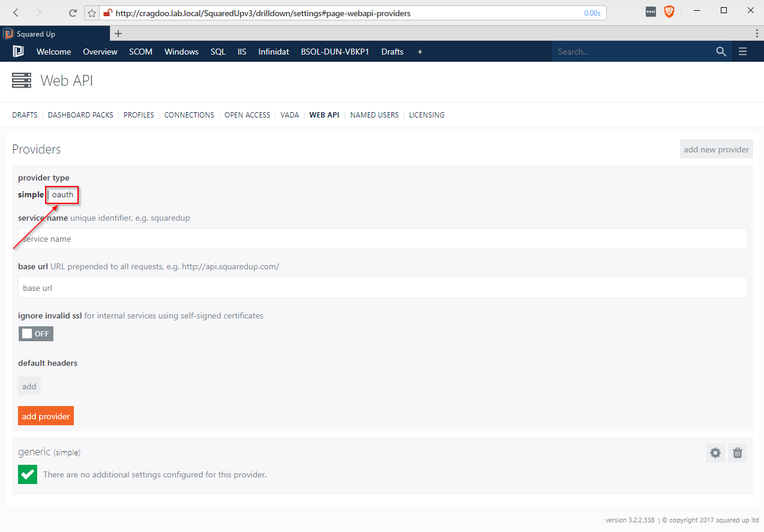Viewport: 764px width, 532px height.
Task: Open the Overview dashboard
Action: pyautogui.click(x=100, y=52)
